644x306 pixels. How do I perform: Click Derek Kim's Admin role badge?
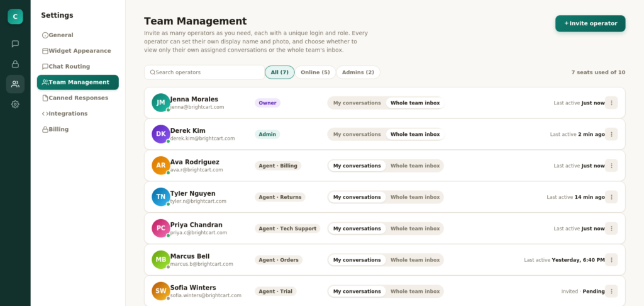tap(267, 134)
